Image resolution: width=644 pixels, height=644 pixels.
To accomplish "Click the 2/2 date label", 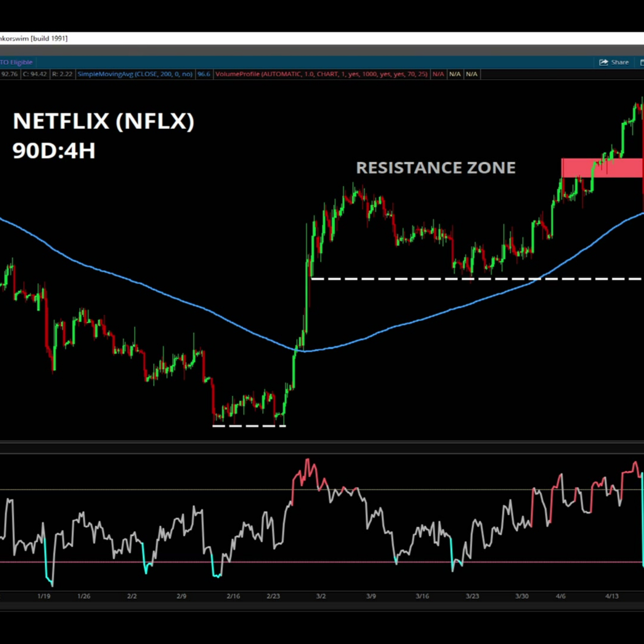I will coord(132,596).
